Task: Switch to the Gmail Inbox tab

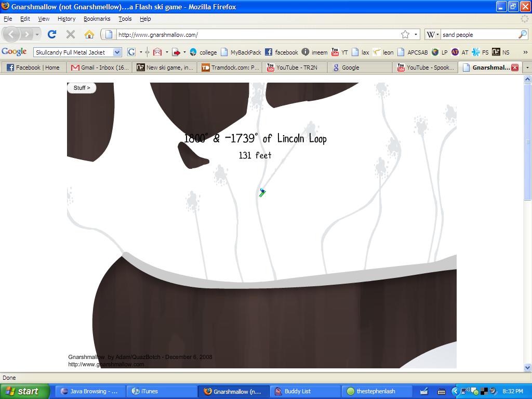Action: click(x=100, y=68)
